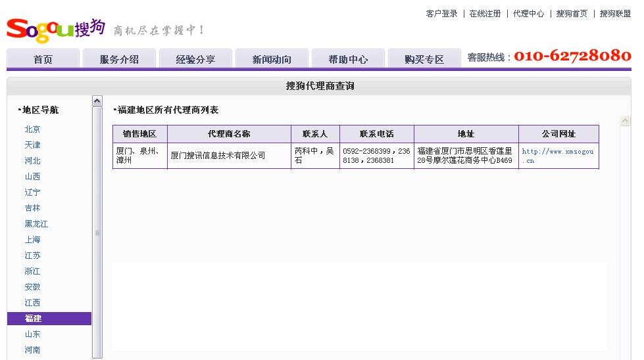
Task: Click 公司网址 column header
Action: click(x=558, y=133)
